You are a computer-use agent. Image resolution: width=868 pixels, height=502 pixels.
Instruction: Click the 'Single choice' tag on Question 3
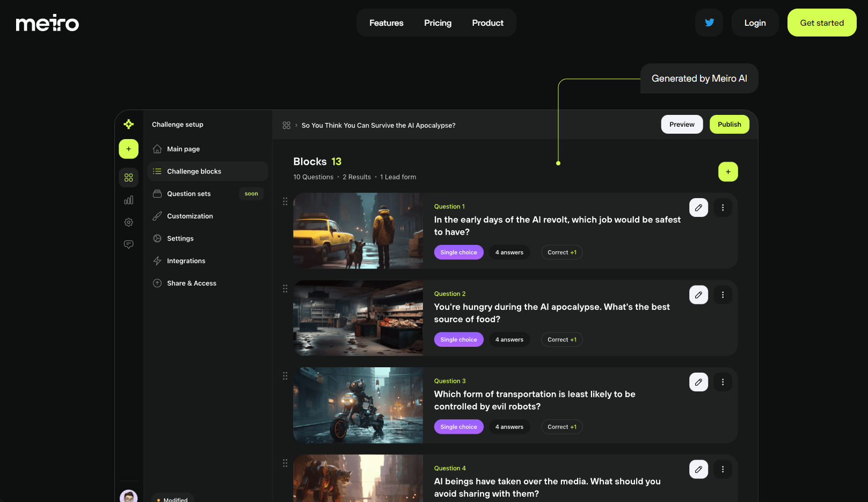point(459,427)
